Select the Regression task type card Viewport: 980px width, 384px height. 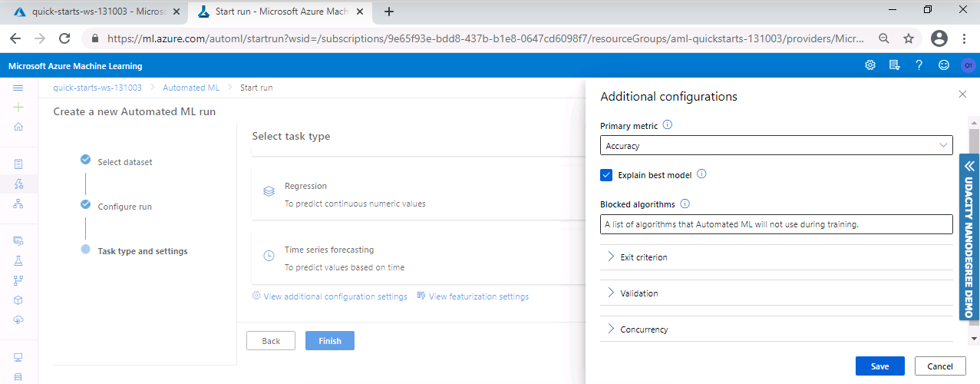pos(418,192)
